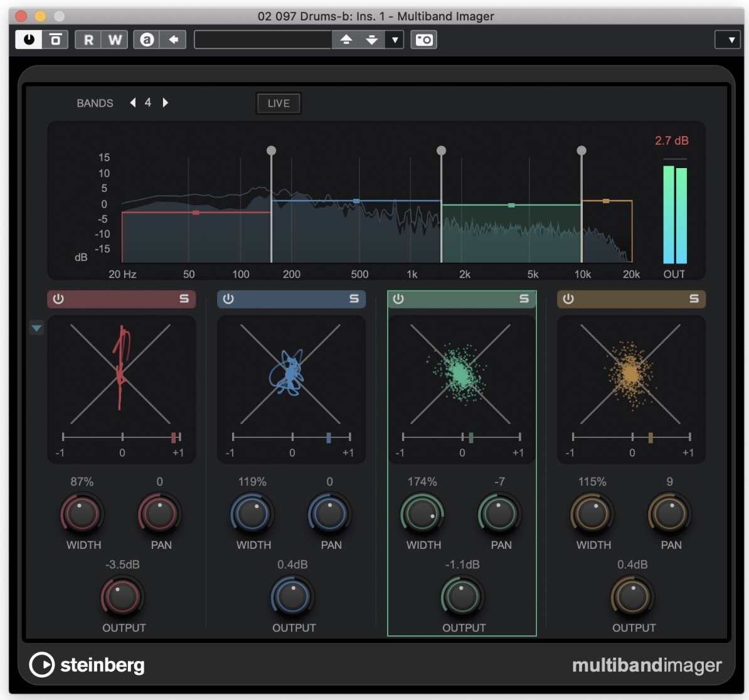The width and height of the screenshot is (749, 700).
Task: Click the orange band level handle
Action: pos(606,201)
